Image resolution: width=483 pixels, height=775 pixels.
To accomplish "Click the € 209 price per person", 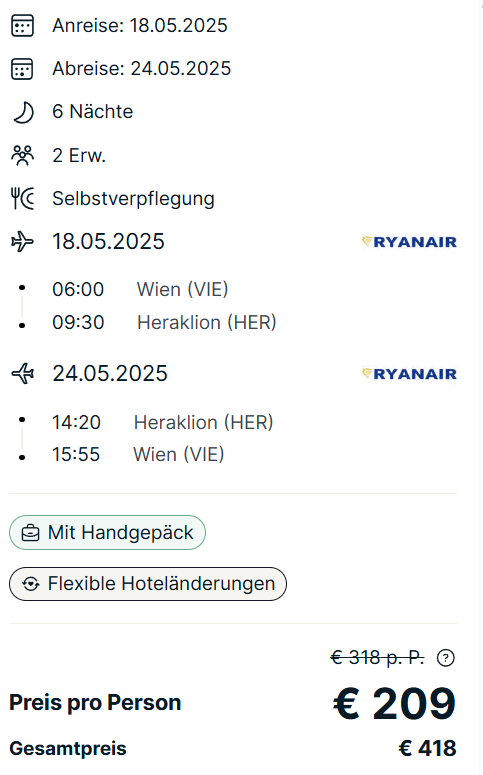I will (x=394, y=703).
